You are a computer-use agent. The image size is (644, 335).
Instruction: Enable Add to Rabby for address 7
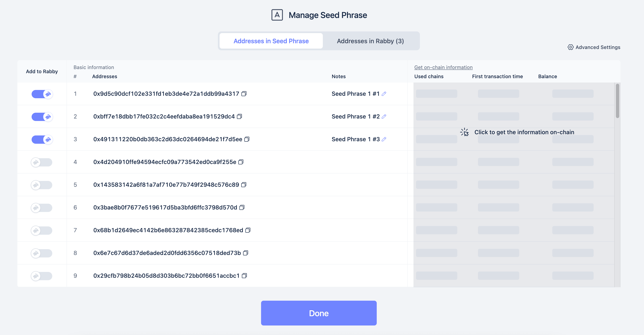[x=42, y=231]
